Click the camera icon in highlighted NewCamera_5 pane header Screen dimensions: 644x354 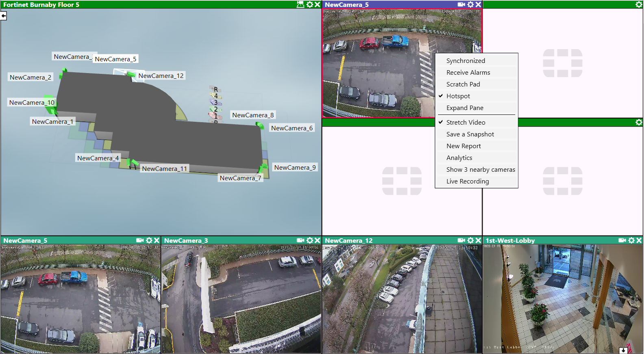tap(461, 4)
